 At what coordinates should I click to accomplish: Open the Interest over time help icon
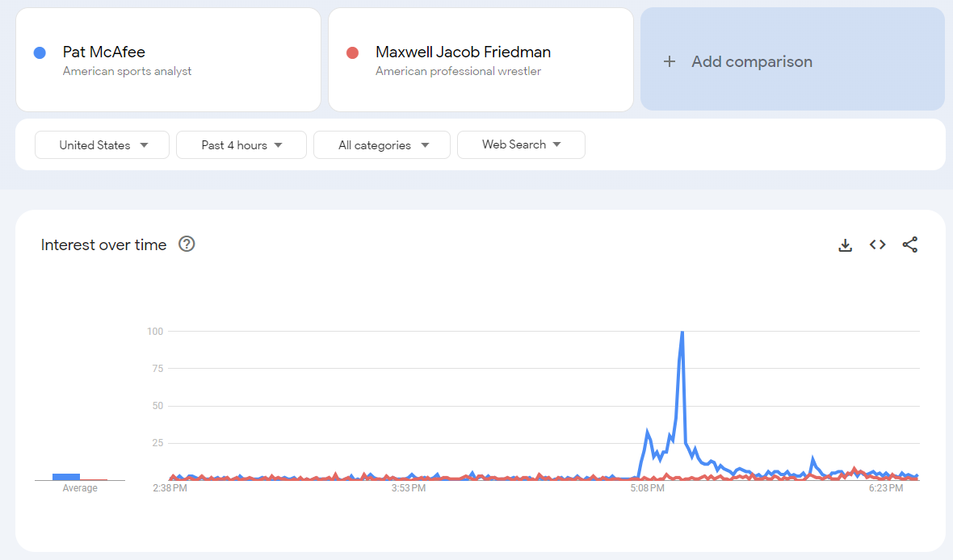tap(187, 244)
